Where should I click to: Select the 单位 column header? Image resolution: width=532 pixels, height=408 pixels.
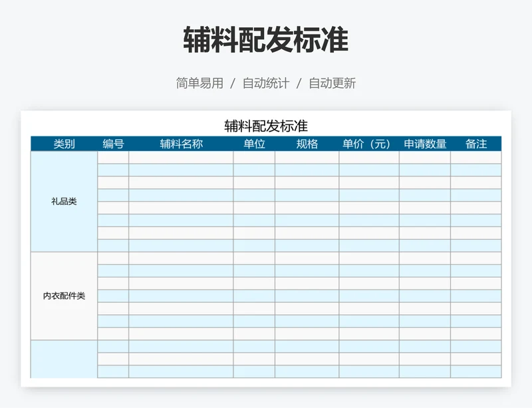click(x=254, y=144)
